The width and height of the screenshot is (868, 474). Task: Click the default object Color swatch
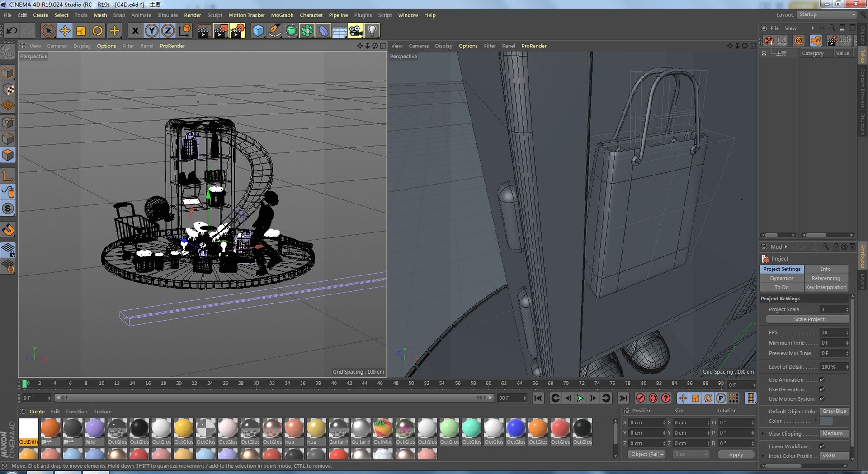[x=826, y=421]
